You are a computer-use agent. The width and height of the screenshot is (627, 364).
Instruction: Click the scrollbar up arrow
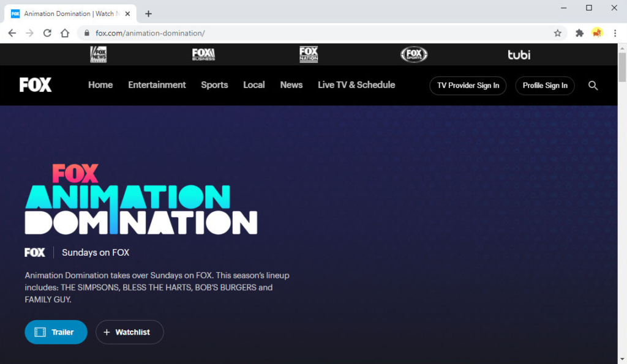pos(622,48)
